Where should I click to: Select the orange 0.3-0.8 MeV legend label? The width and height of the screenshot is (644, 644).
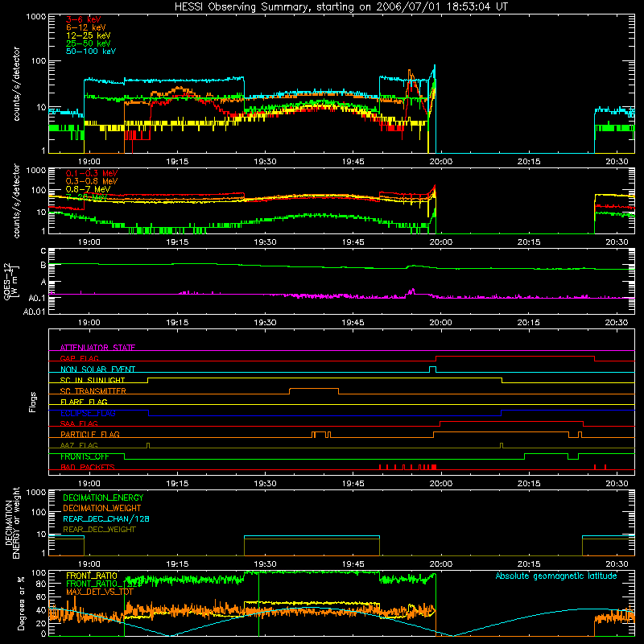click(x=92, y=181)
